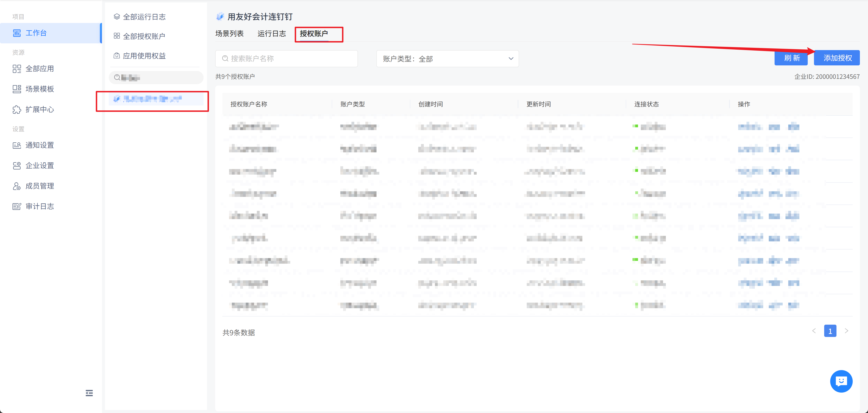This screenshot has height=413, width=868.
Task: Go to the next page arrow
Action: click(x=846, y=331)
